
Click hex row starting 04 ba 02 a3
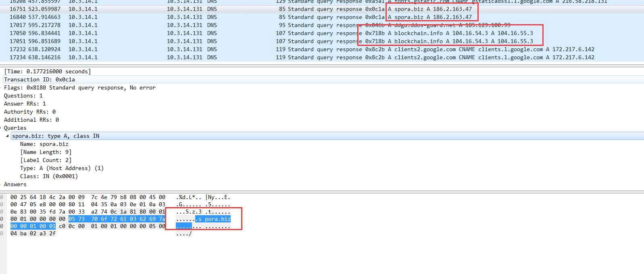pos(33,233)
